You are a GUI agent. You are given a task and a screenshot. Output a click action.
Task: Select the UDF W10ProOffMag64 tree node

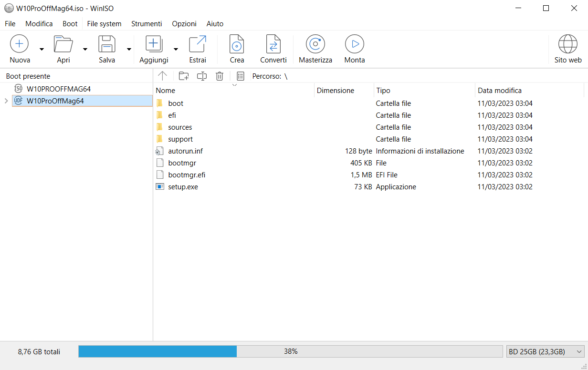point(82,101)
